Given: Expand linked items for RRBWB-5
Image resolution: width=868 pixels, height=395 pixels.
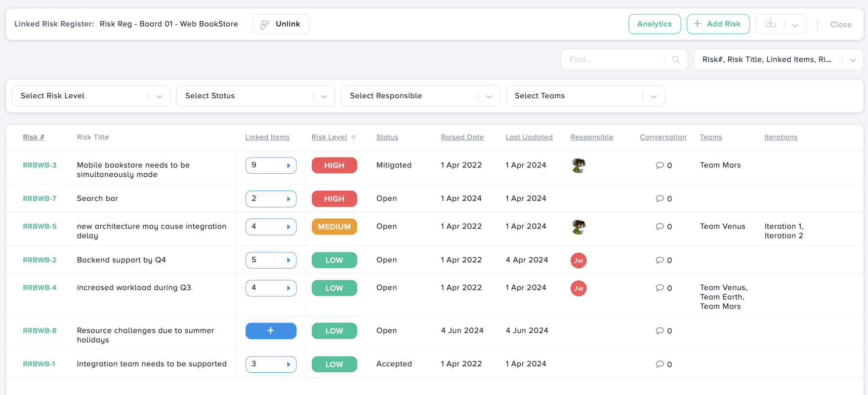Looking at the screenshot, I should point(271,227).
